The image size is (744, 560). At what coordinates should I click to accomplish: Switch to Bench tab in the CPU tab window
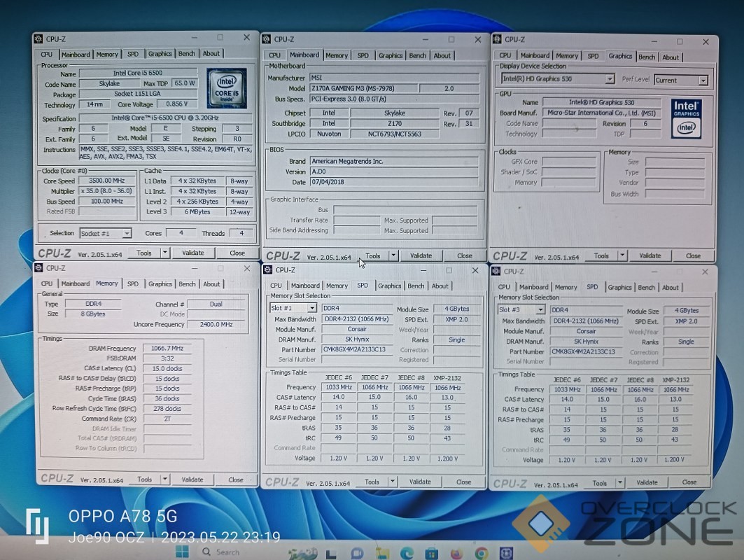click(x=187, y=54)
